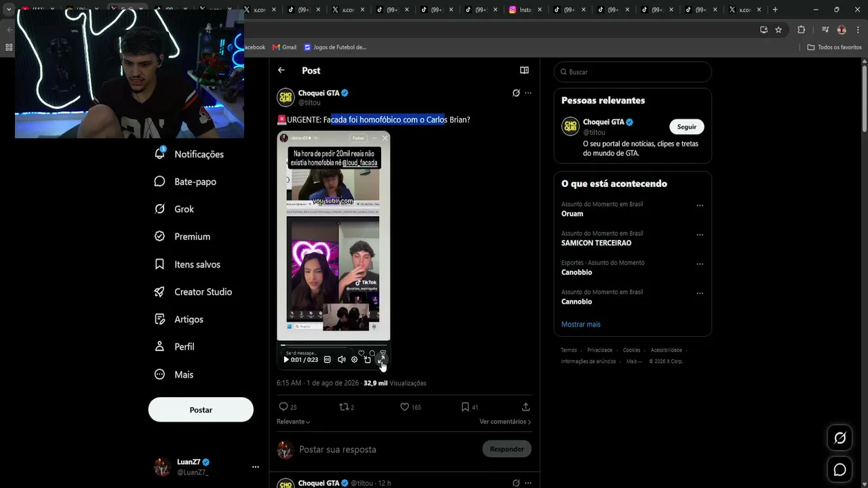
Task: Open Jogos de Futebol bookmark
Action: click(335, 47)
